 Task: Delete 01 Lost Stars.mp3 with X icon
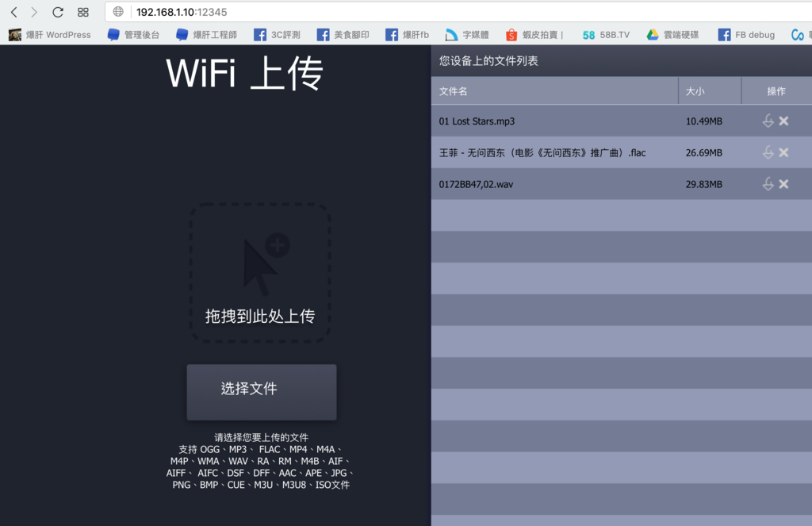[783, 121]
